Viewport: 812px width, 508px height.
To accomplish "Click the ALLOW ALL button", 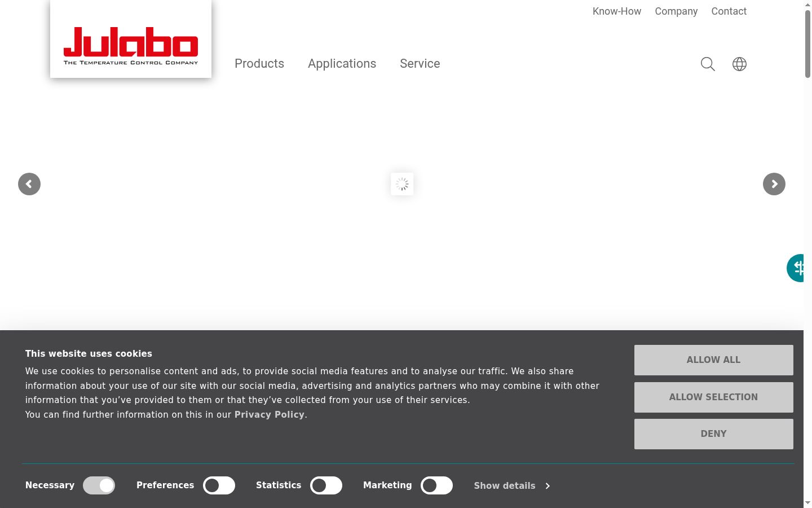I will click(713, 360).
